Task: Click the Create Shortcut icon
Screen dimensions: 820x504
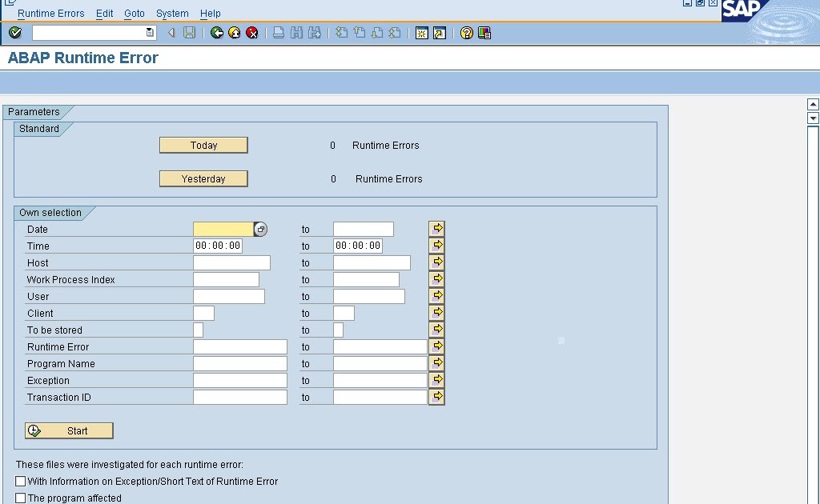Action: point(440,33)
